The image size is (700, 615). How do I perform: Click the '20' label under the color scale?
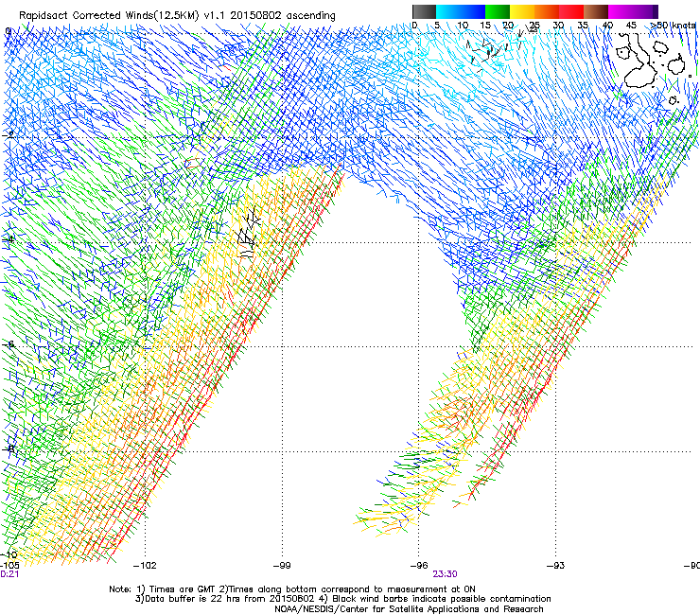tap(508, 26)
